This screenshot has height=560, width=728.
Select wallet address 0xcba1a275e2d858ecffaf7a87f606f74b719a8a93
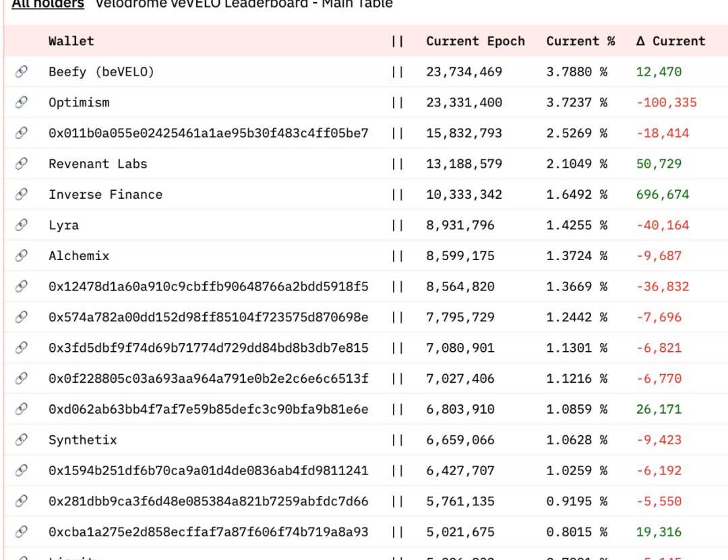coord(208,532)
